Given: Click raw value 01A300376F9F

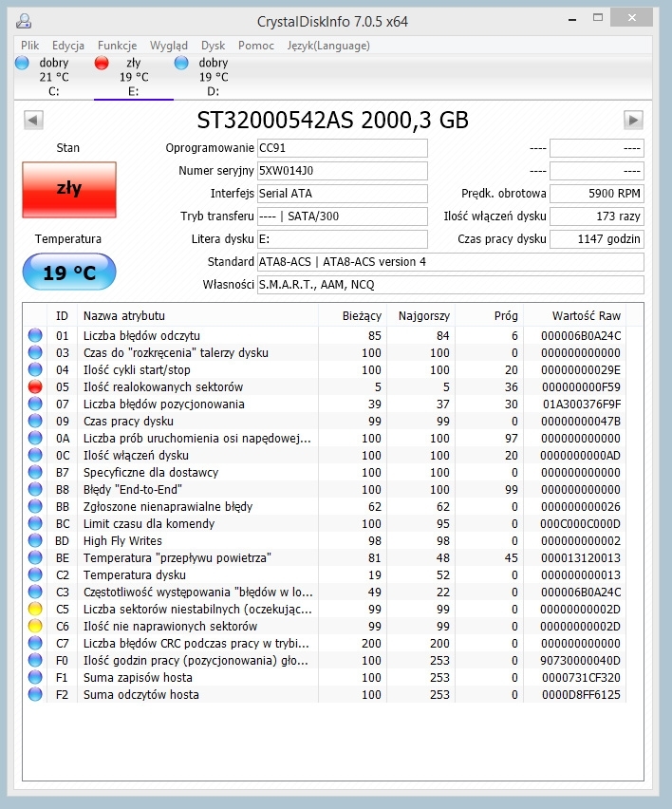Looking at the screenshot, I should point(582,404).
